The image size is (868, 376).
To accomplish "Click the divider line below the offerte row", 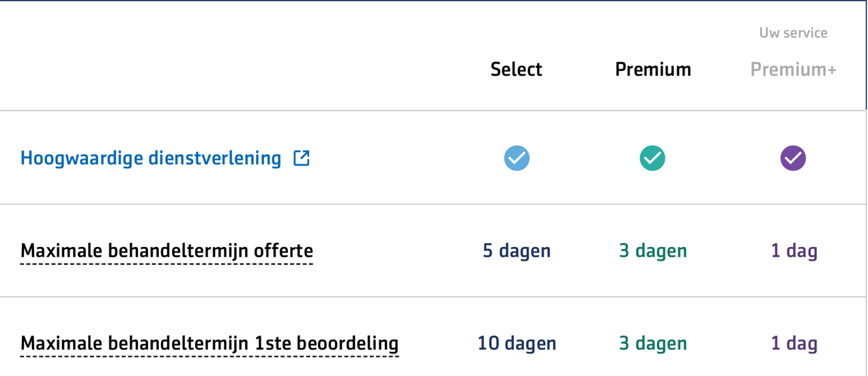I will point(433,297).
